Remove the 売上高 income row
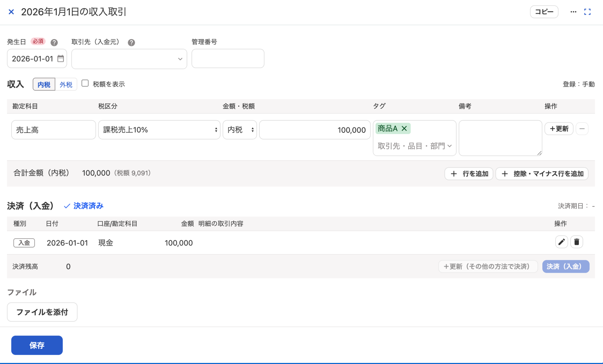The image size is (603, 364). [x=582, y=129]
